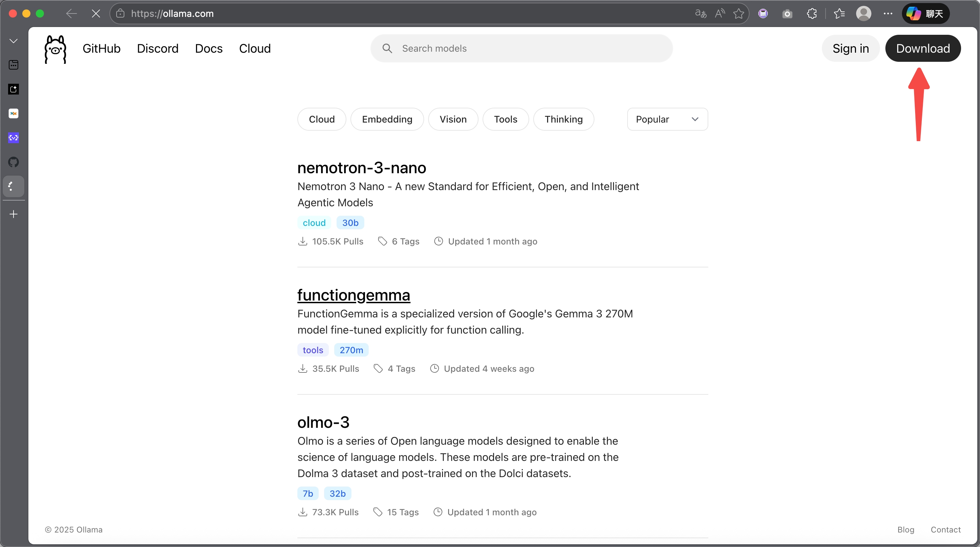Select the active sidebar tab with three dots
The image size is (980, 547).
coord(14,186)
